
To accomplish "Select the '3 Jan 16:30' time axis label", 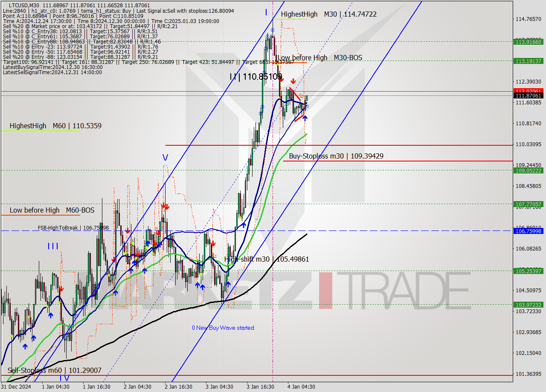I will [260, 387].
